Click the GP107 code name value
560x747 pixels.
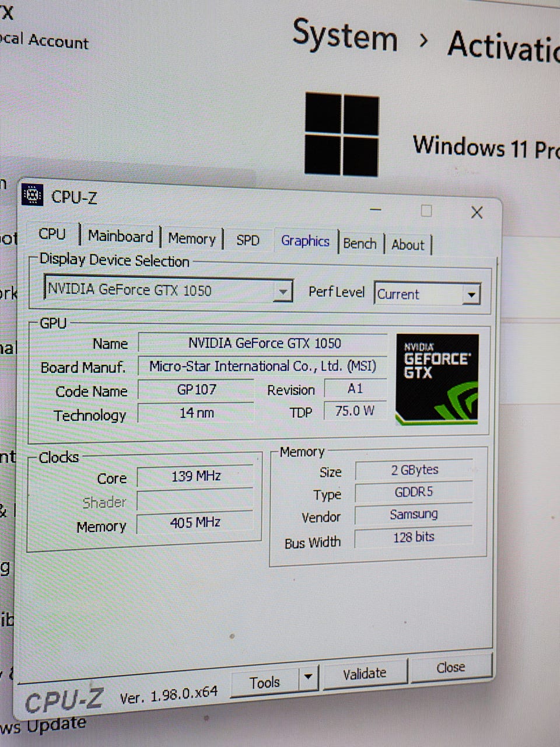point(197,389)
